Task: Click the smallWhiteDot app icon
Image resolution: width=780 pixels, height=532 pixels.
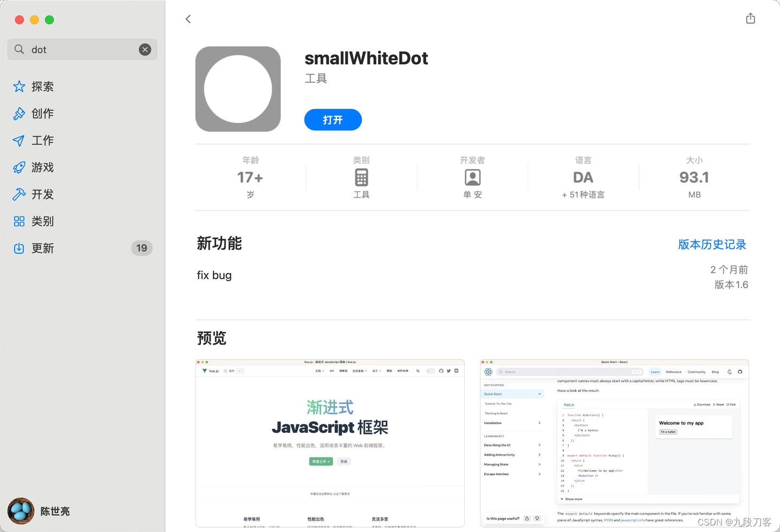Action: click(238, 89)
